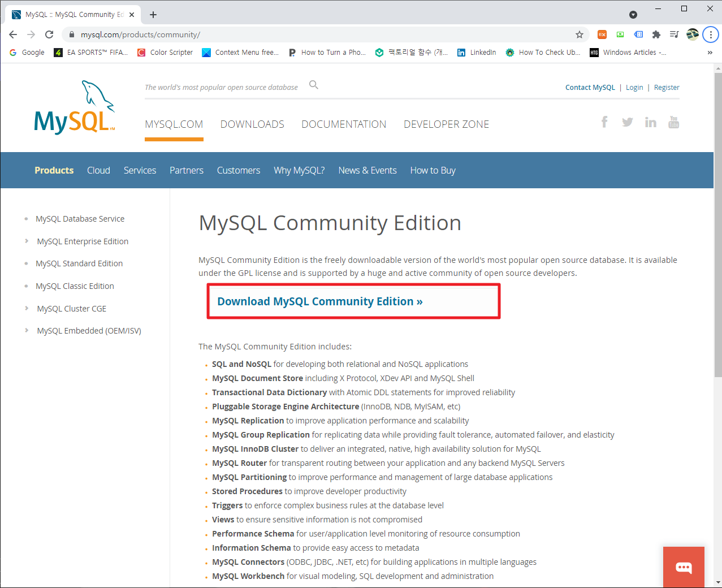722x588 pixels.
Task: Reload the page with refresh icon
Action: click(x=49, y=34)
